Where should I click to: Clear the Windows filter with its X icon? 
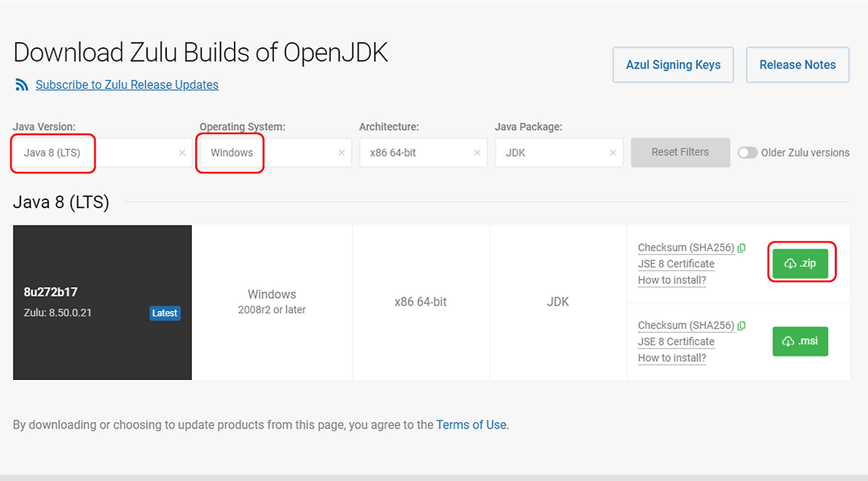click(x=341, y=152)
